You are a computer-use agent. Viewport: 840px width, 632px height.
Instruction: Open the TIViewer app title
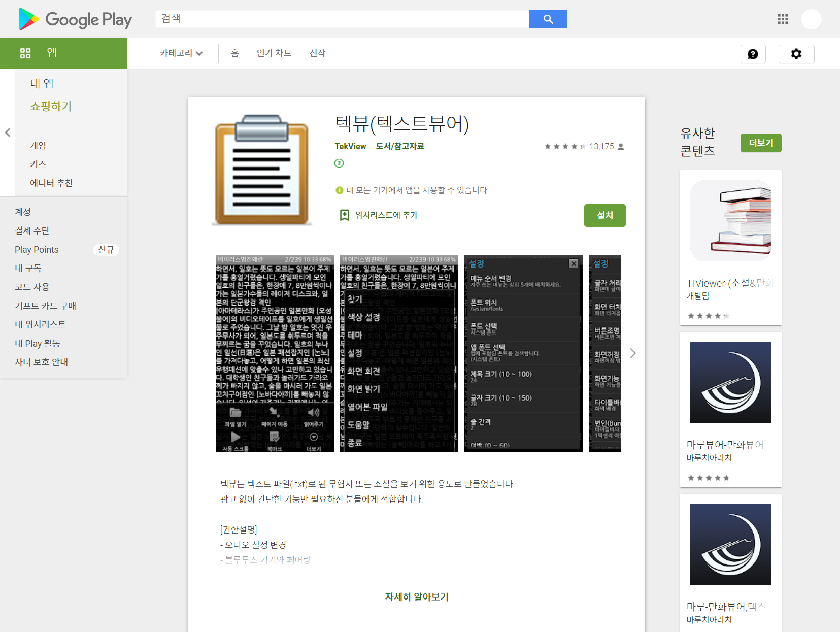coord(729,283)
